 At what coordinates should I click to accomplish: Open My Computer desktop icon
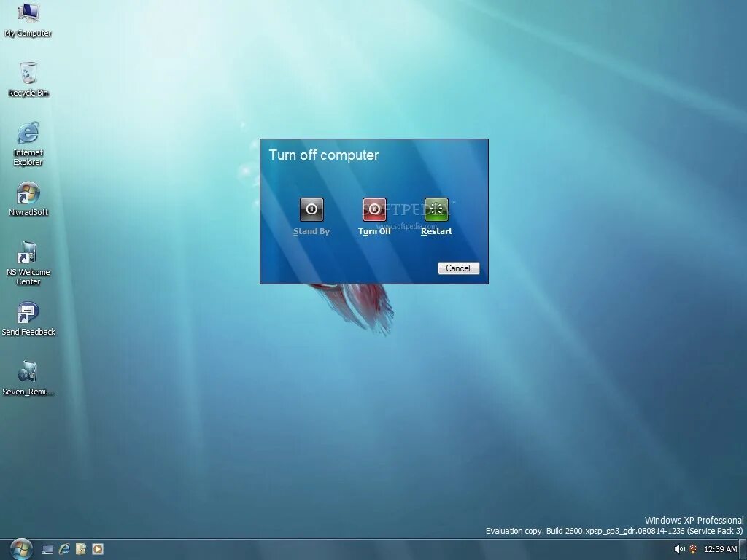[x=28, y=19]
